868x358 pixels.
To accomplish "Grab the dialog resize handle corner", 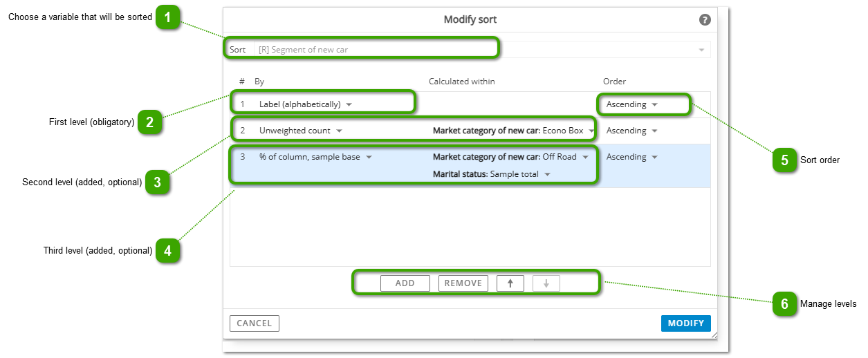I will [x=714, y=335].
